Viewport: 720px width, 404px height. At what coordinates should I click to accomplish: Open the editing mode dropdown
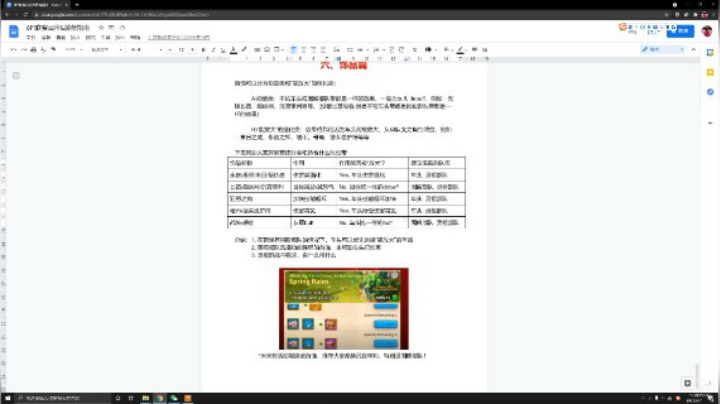[x=663, y=50]
